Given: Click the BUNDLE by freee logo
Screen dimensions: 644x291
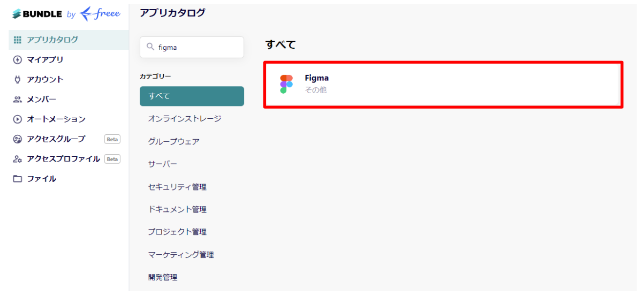Looking at the screenshot, I should tap(66, 14).
